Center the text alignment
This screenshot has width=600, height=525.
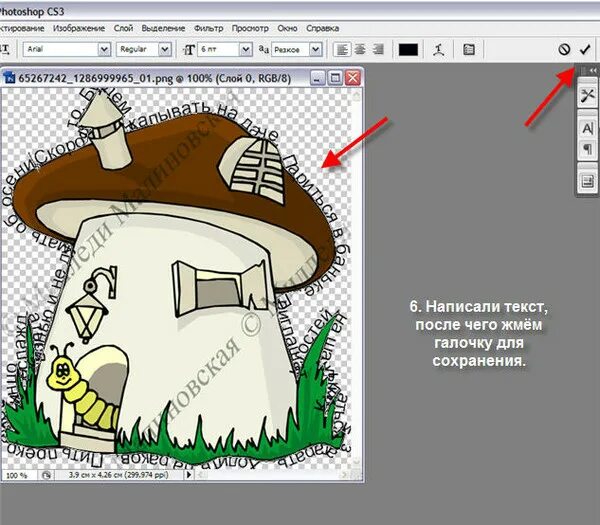360,49
